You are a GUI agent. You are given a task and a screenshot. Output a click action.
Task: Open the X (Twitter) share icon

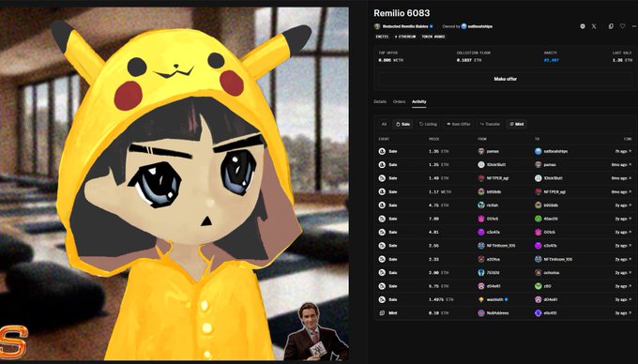tap(594, 26)
